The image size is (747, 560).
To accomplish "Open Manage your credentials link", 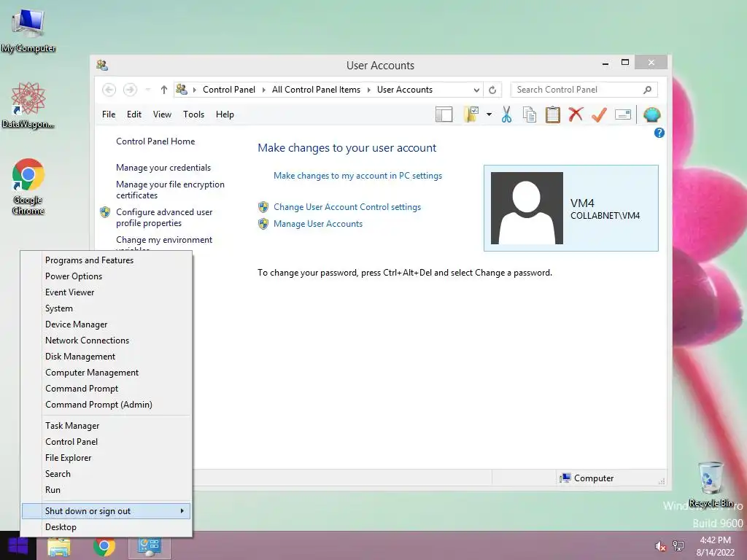I will [163, 168].
